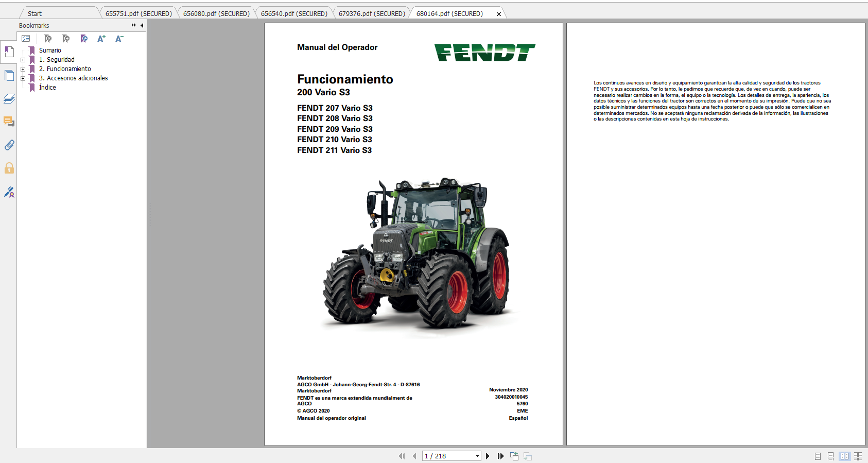Go to first page button
Screen dimensions: 868x463
402,456
